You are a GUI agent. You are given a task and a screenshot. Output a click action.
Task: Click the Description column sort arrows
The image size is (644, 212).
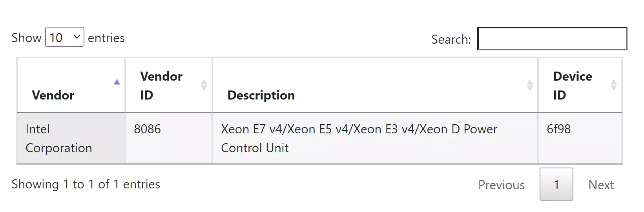coord(529,85)
